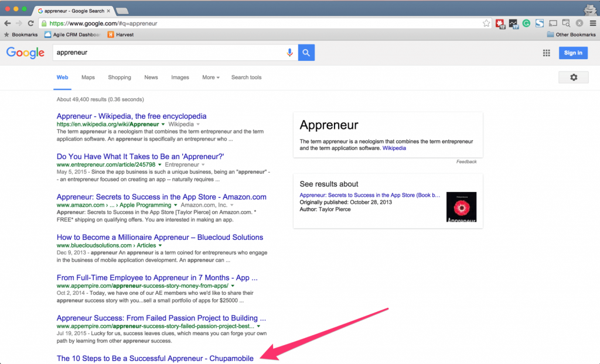Switch to the Images tab
The width and height of the screenshot is (600, 364).
pos(180,77)
